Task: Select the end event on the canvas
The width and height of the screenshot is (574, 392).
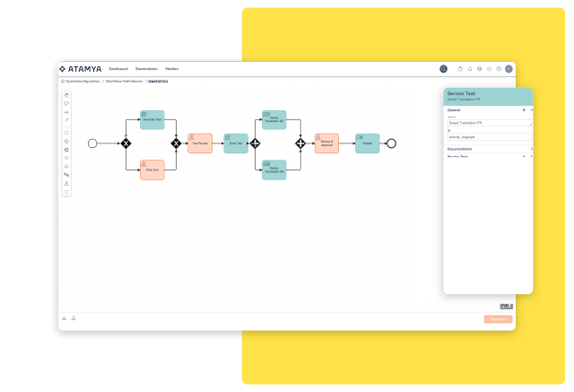Action: tap(391, 144)
